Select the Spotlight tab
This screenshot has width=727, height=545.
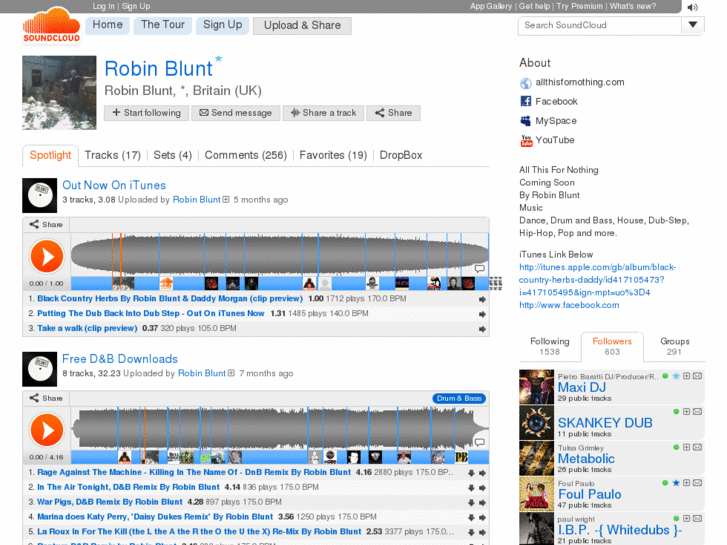pos(50,155)
